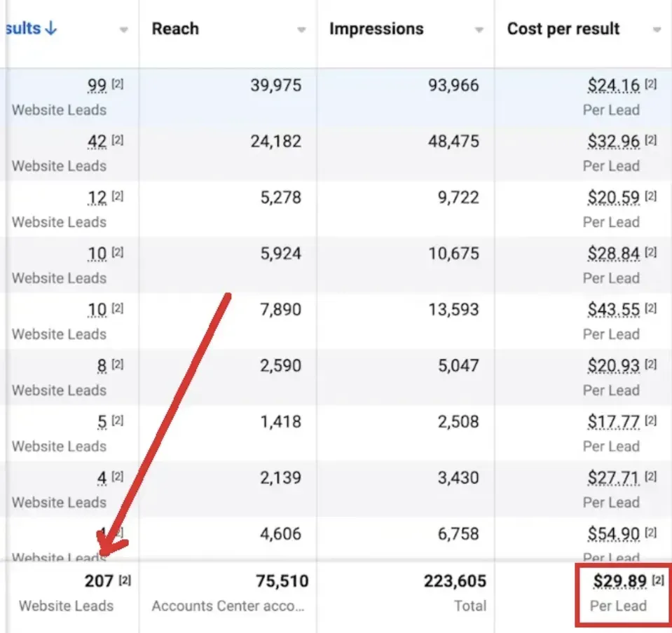Open the Impressions column dropdown arrow
Screen dimensions: 672x633
pyautogui.click(x=479, y=30)
